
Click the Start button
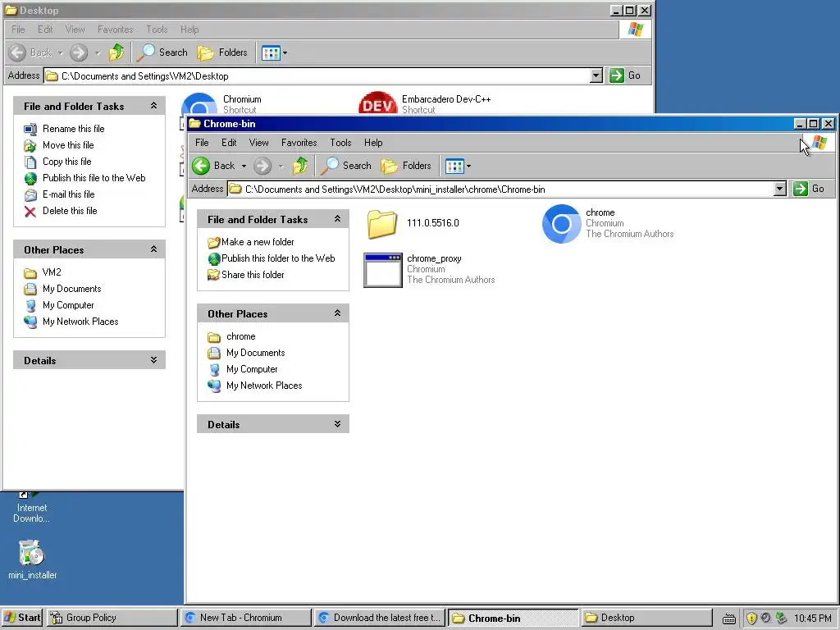22,618
